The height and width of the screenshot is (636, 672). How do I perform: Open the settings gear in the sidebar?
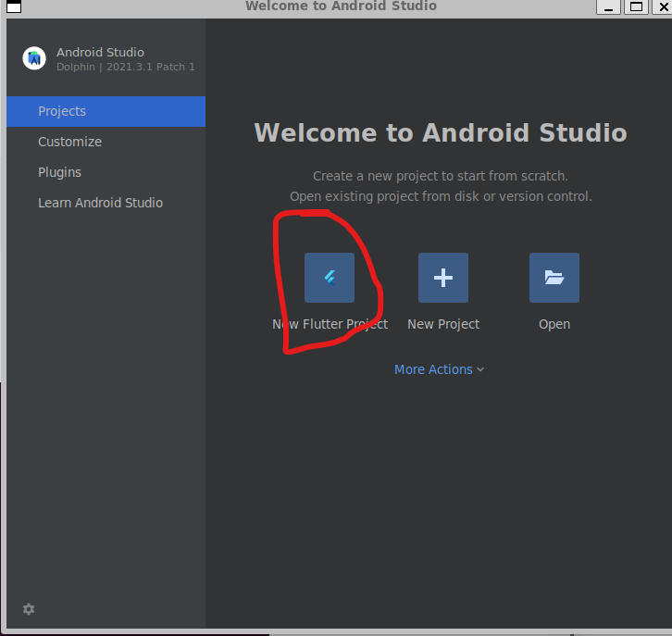coord(29,609)
